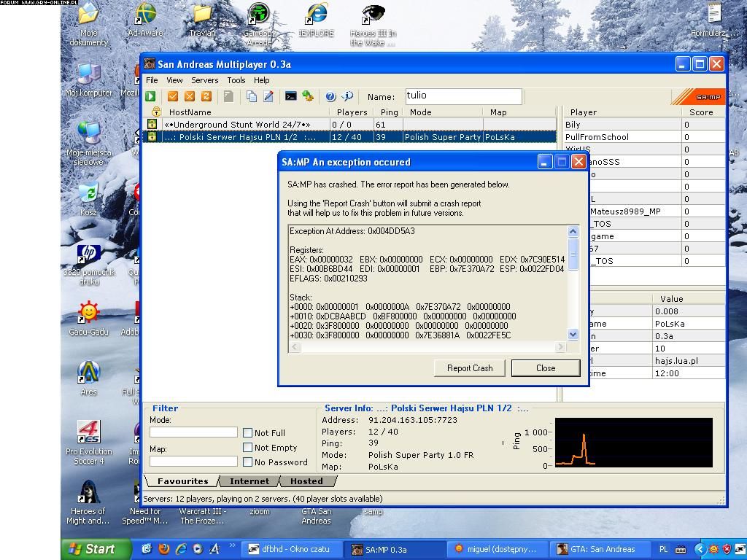Switch to the Hosted tab

pos(306,481)
